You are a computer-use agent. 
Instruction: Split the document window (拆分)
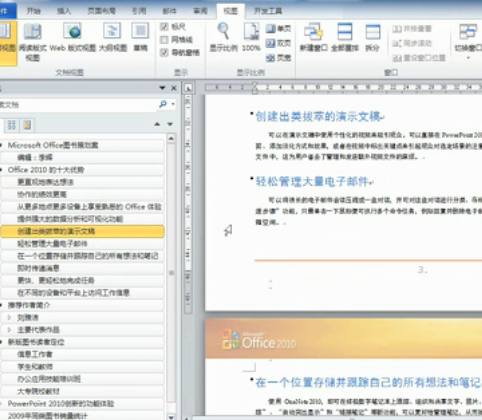point(372,37)
